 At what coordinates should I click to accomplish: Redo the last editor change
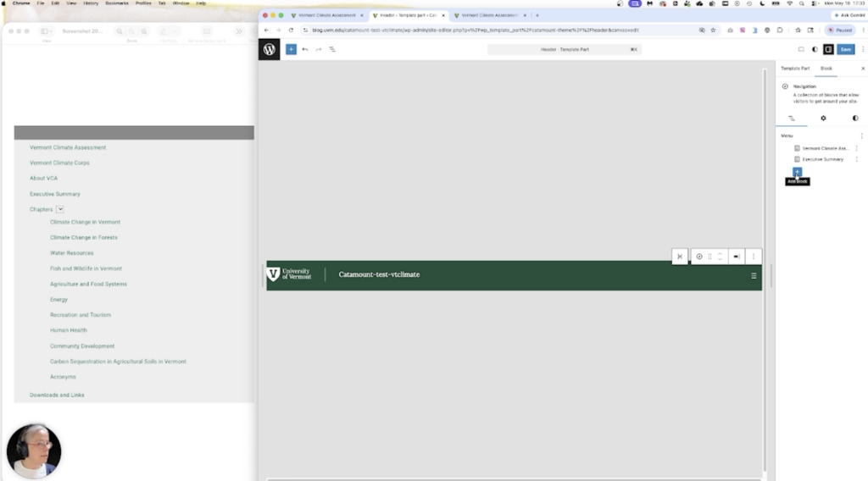319,49
